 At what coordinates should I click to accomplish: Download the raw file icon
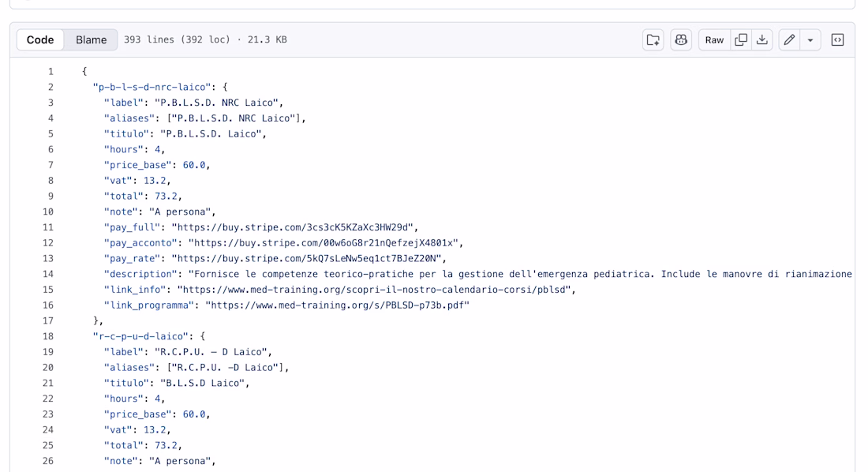click(762, 40)
